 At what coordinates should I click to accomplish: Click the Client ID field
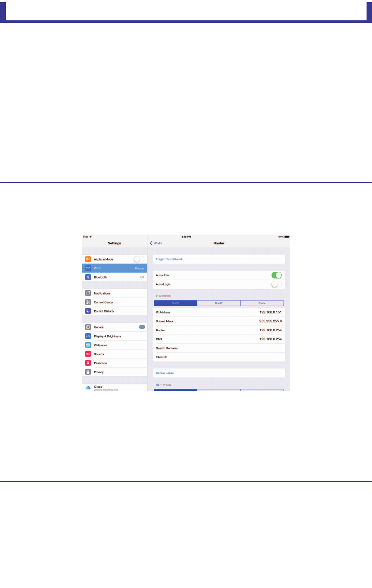click(x=219, y=357)
